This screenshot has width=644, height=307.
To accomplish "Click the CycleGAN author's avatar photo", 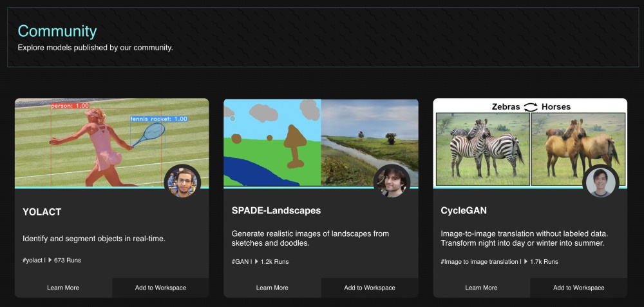I will (x=601, y=182).
